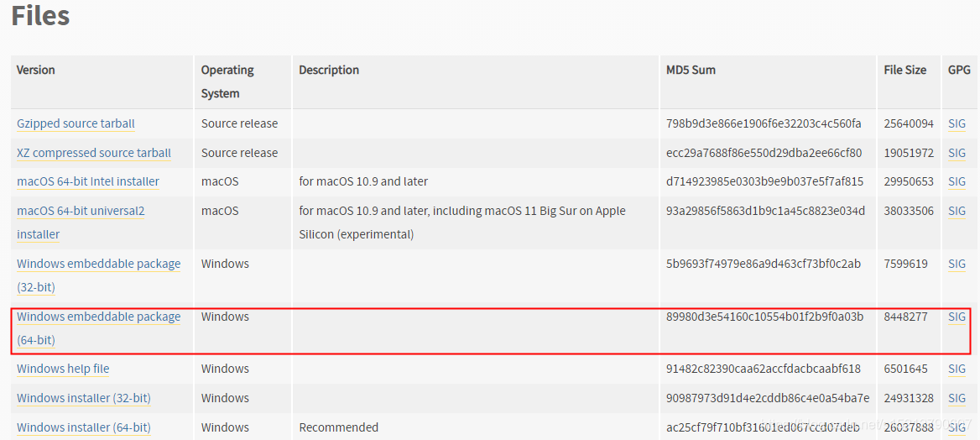Viewport: 980px width, 440px height.
Task: Click Windows cell in 32-bit embeddable row
Action: click(x=225, y=265)
